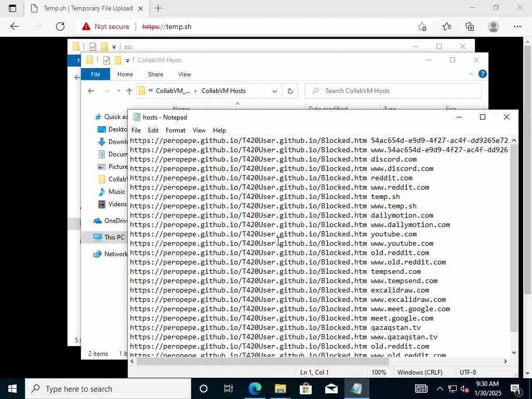This screenshot has height=399, width=532.
Task: Open Notepad Edit menu
Action: point(153,130)
